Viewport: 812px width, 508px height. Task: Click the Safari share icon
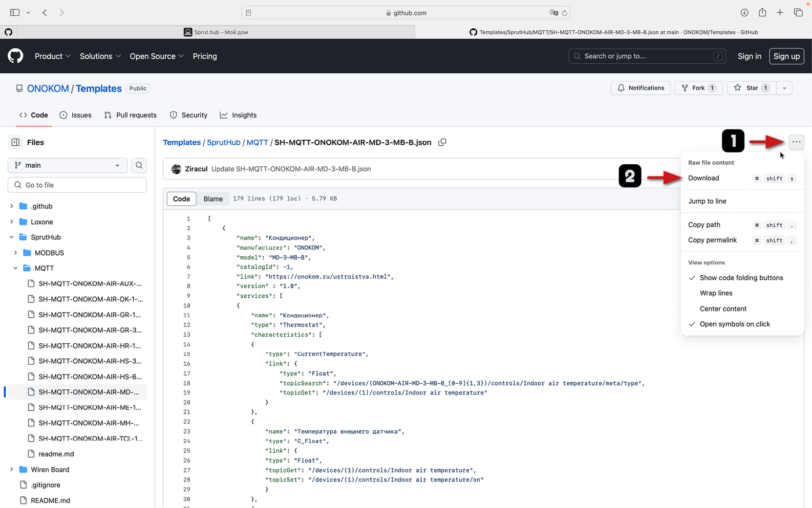point(762,13)
